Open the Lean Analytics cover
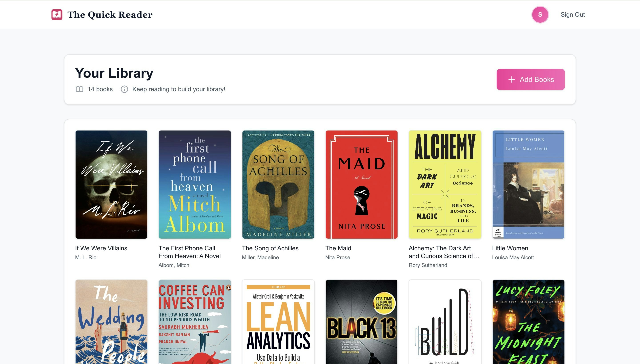Viewport: 640px width, 364px height. [278, 322]
